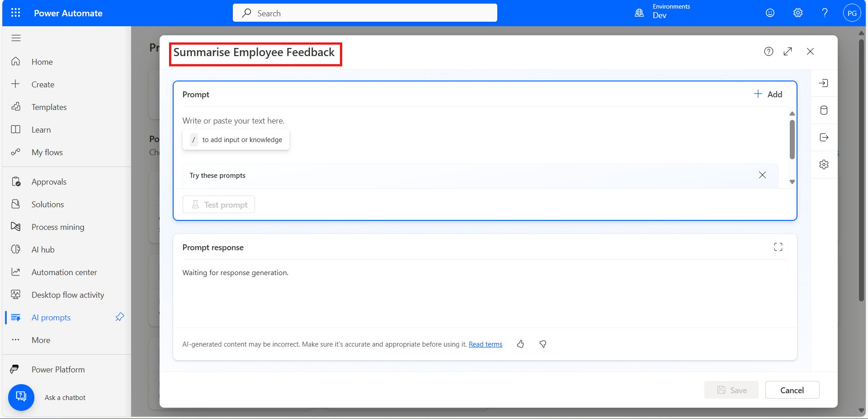This screenshot has width=868, height=419.
Task: Open the app launcher waffle icon
Action: 15,13
